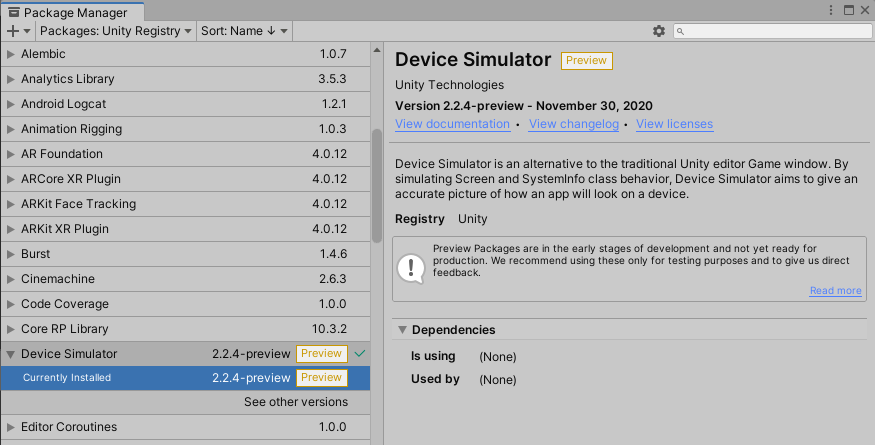Click Preview badge in Device Simulator row
The height and width of the screenshot is (445, 875).
pos(321,353)
